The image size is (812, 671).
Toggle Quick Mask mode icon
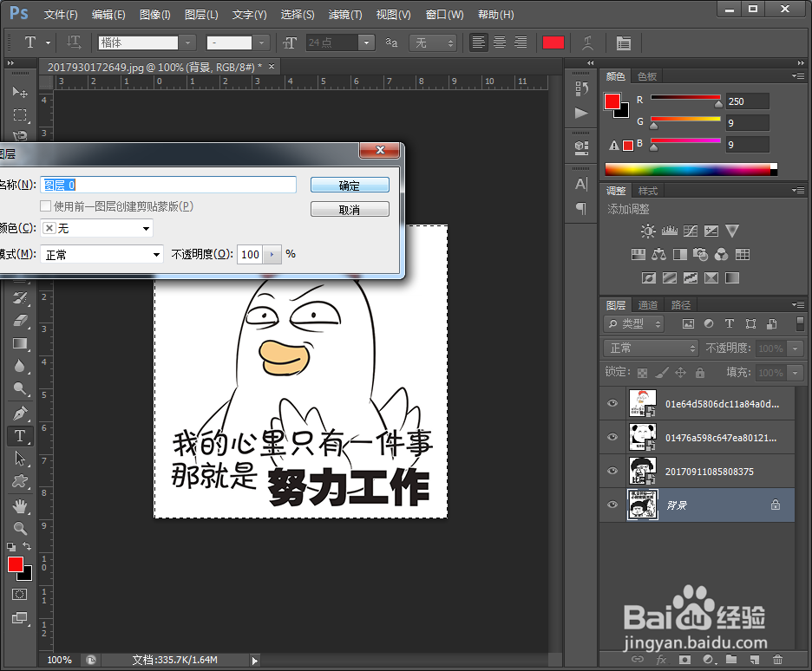(x=20, y=595)
